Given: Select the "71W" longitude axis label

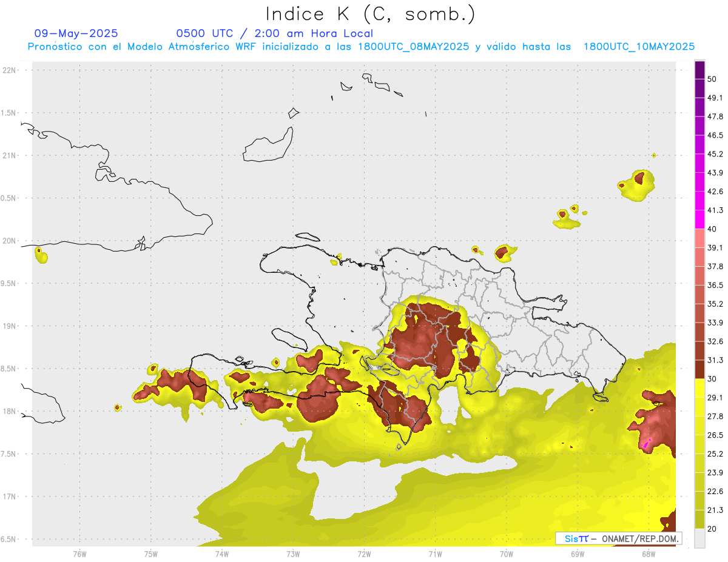Looking at the screenshot, I should 435,554.
